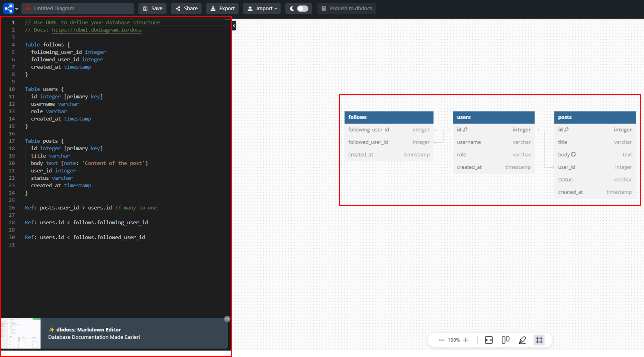This screenshot has height=357, width=644.
Task: Toggle dark mode switch
Action: [x=302, y=8]
